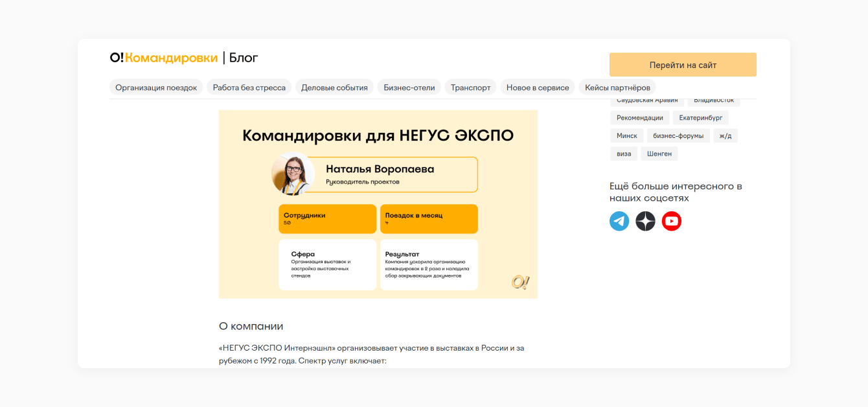Click the О!Командировки logo
Screen dimensions: 868x407
tap(164, 58)
